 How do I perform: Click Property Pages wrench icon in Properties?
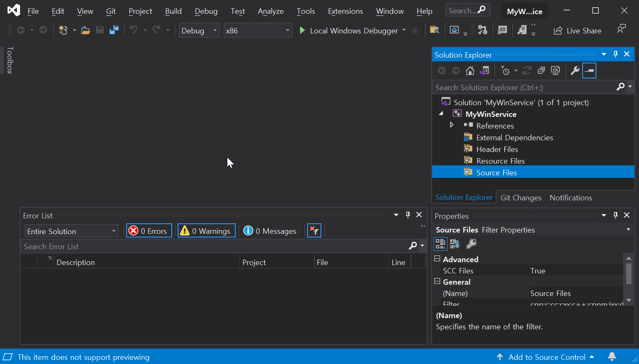[x=471, y=244]
